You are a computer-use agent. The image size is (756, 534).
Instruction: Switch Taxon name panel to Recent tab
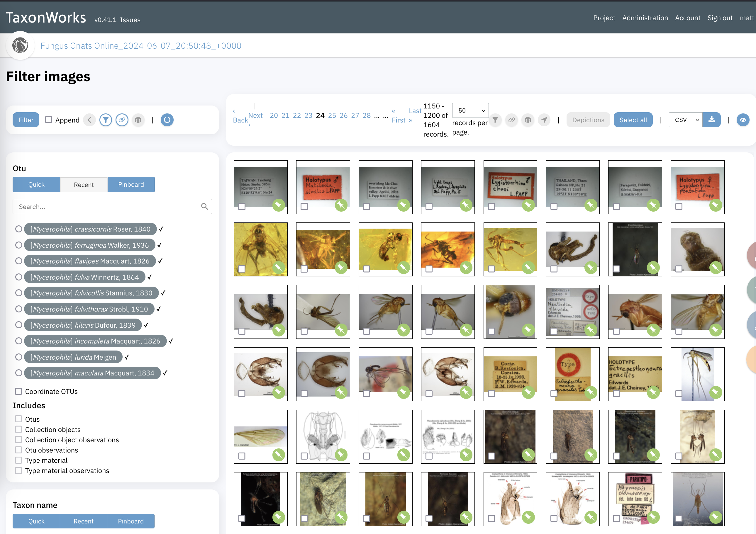coord(84,521)
